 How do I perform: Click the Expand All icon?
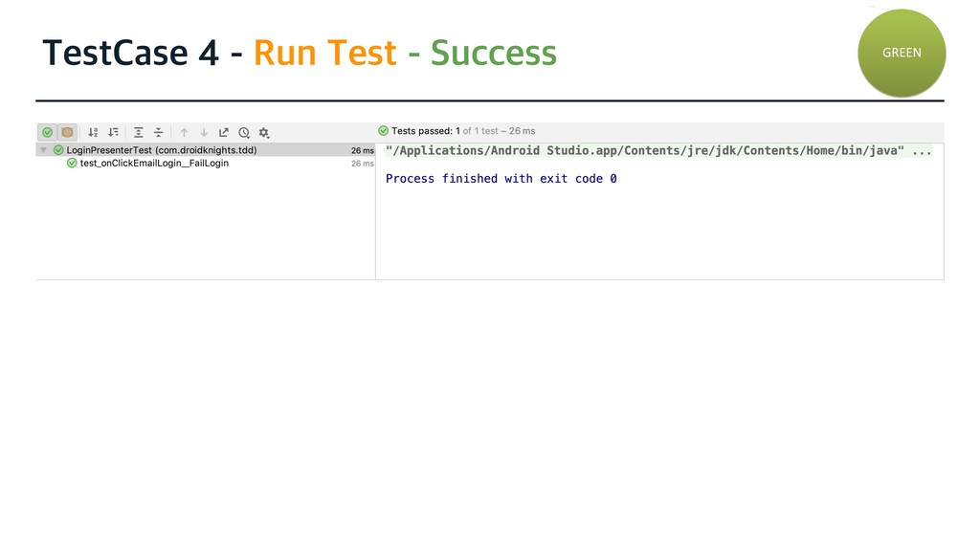click(139, 132)
